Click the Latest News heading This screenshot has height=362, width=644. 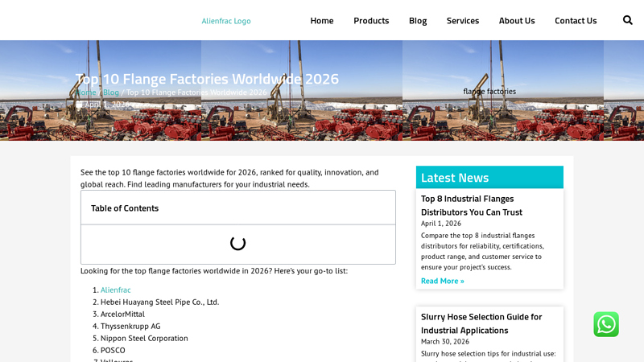click(x=455, y=177)
